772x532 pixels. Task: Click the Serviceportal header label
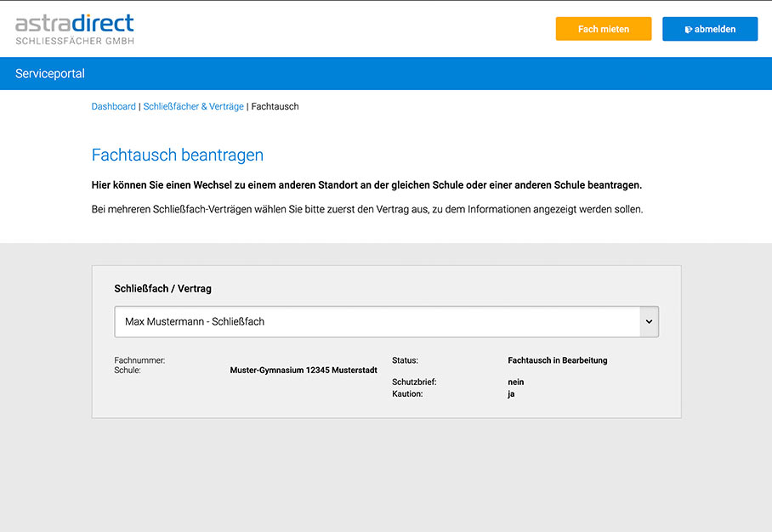tap(49, 74)
